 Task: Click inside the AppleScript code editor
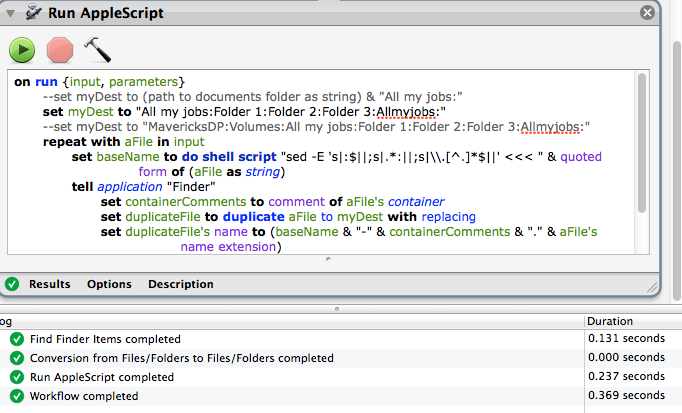coord(321,162)
